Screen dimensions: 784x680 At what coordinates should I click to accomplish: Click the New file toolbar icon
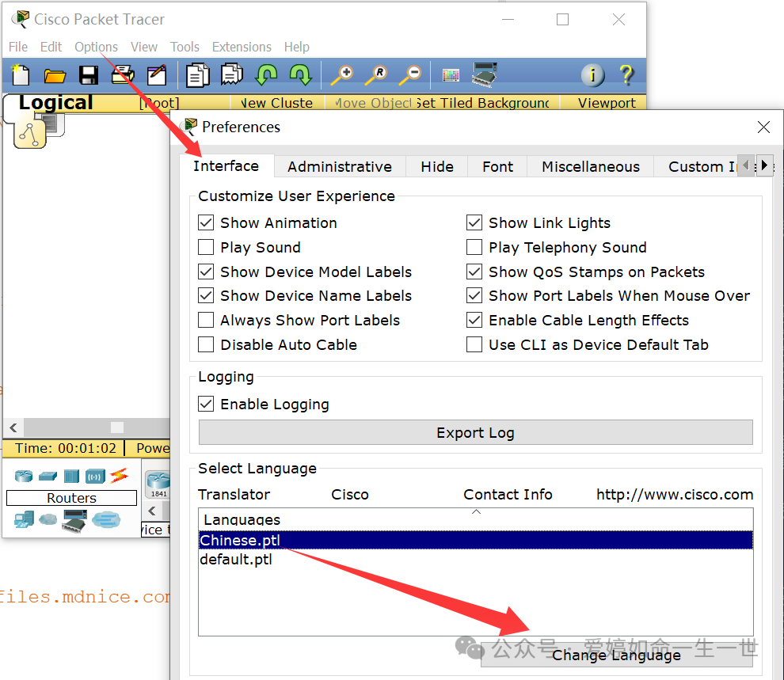pos(20,75)
